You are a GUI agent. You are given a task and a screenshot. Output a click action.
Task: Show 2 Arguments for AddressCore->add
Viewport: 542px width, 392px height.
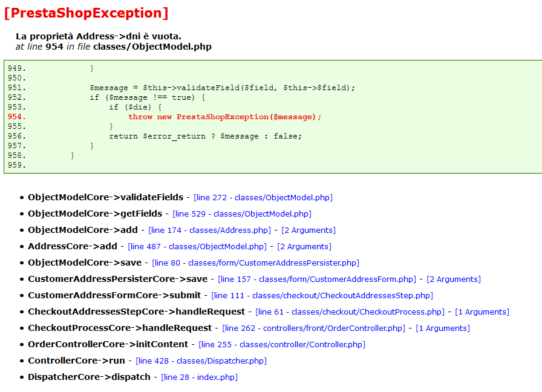[x=304, y=246]
